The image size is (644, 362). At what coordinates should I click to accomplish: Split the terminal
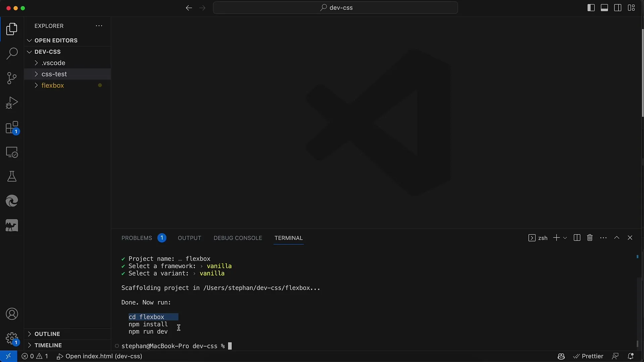pyautogui.click(x=577, y=238)
